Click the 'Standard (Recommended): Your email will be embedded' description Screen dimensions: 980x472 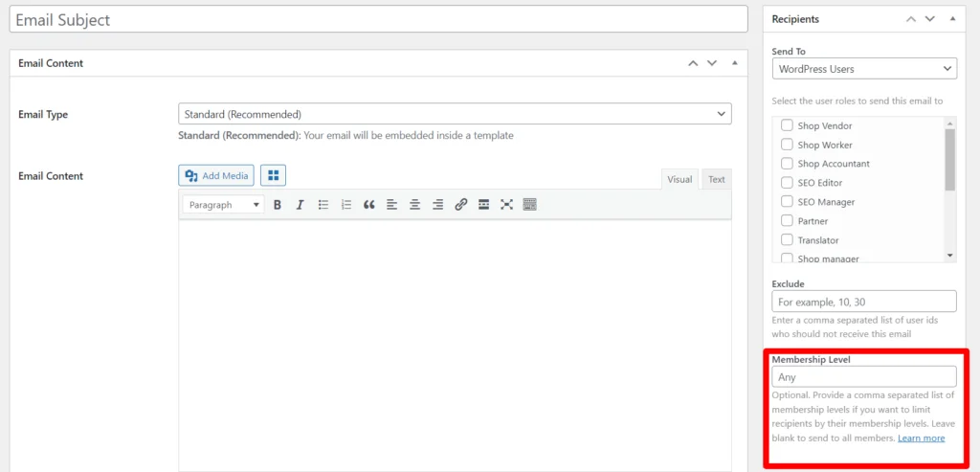point(345,135)
